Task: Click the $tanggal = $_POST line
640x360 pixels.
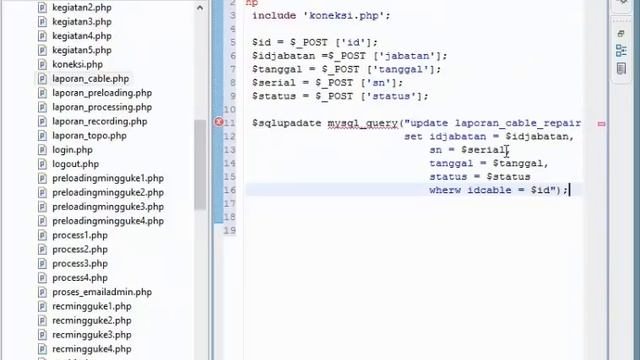Action: point(347,69)
